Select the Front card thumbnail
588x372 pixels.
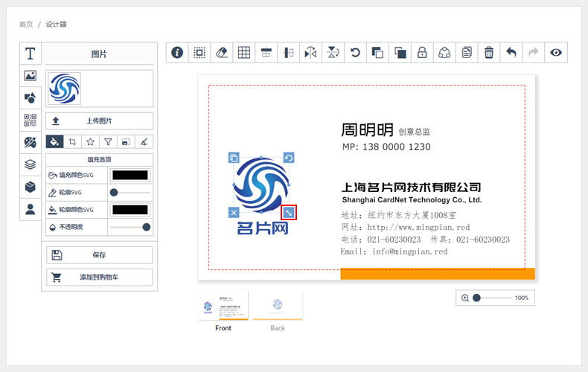pyautogui.click(x=223, y=305)
